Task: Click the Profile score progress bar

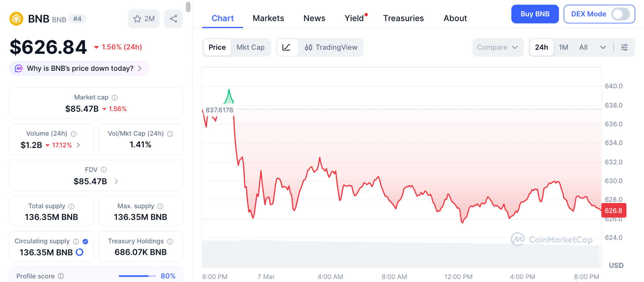Action: 137,276
